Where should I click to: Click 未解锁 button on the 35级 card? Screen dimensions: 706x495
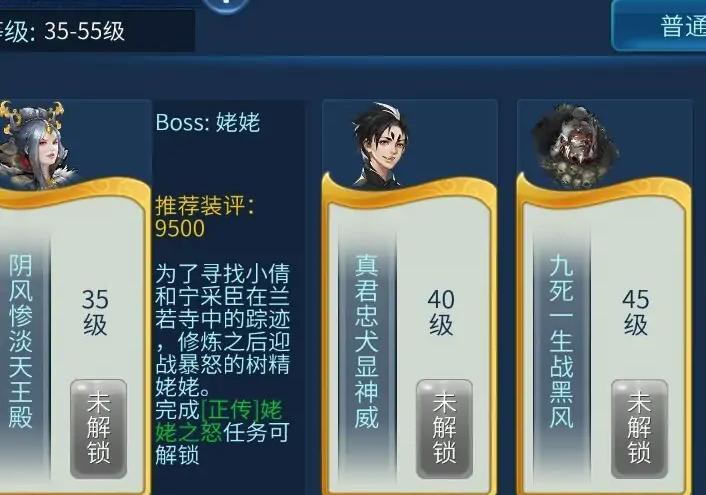click(x=99, y=428)
